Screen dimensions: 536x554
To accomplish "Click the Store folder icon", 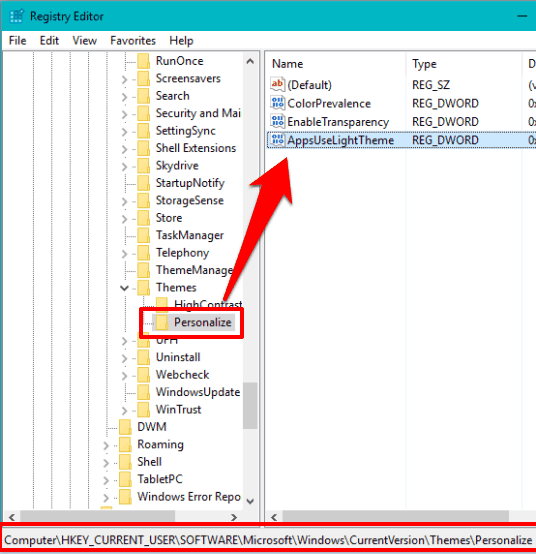I will point(144,218).
